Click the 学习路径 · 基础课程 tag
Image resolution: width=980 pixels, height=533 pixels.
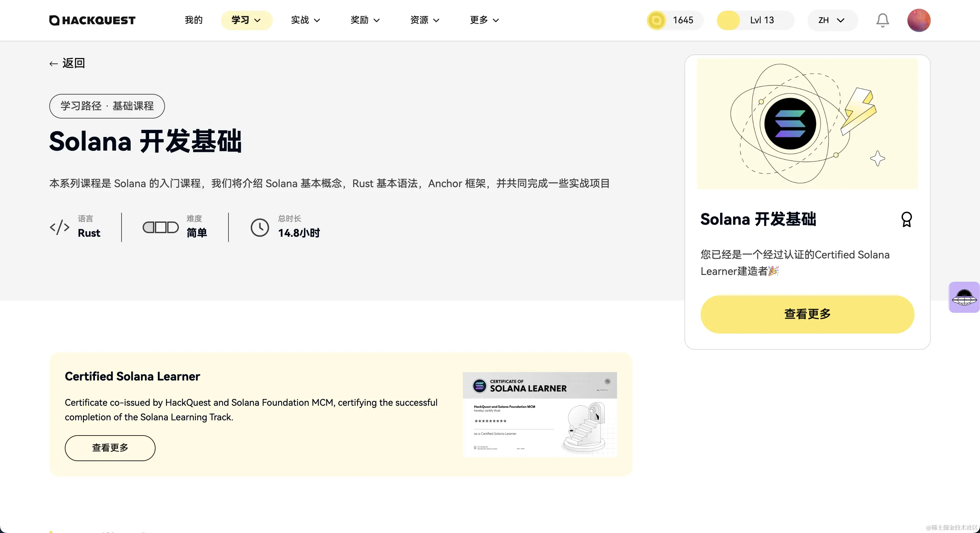pos(107,106)
